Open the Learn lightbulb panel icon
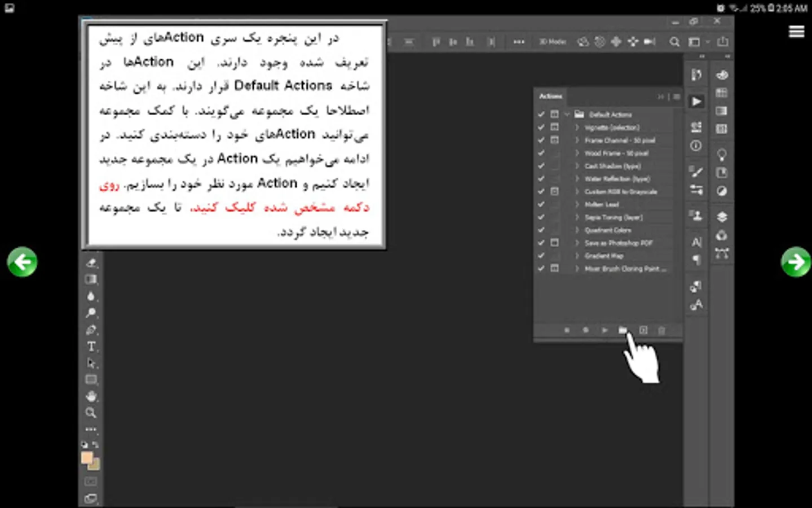The height and width of the screenshot is (508, 812). coord(722,155)
